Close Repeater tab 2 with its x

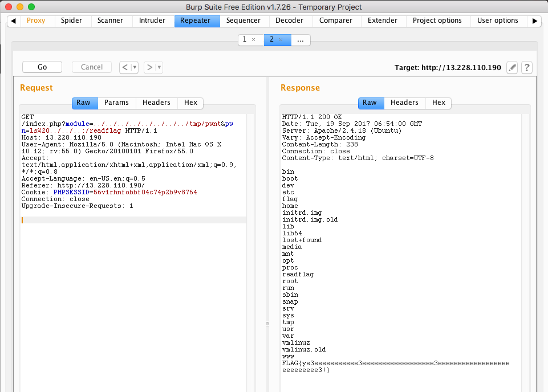pos(281,40)
